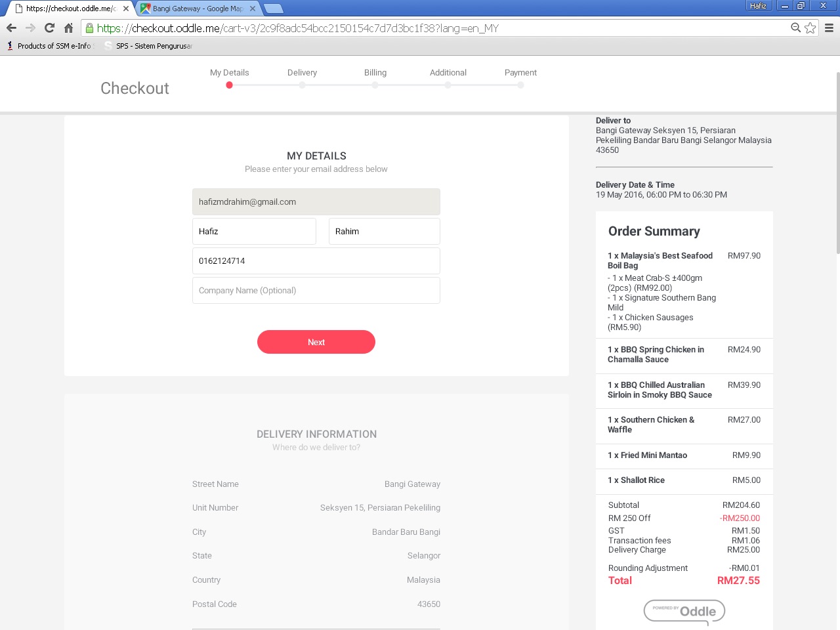Open a new browser tab
Screen dimensions: 840x630
click(x=273, y=9)
